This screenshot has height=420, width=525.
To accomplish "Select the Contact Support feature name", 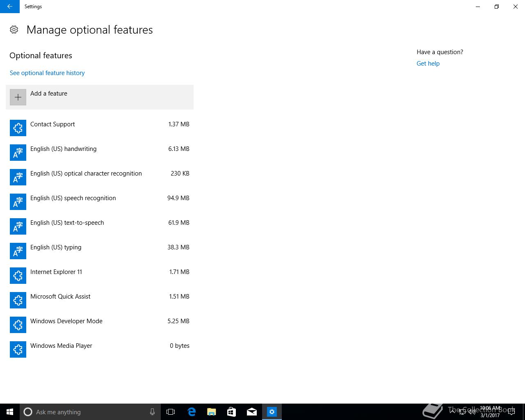I will point(52,124).
